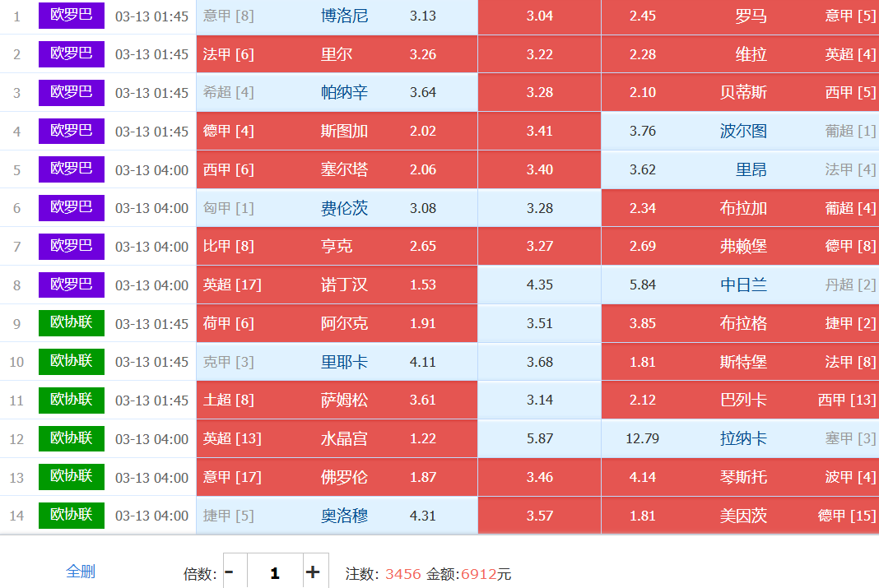Select the 4.35 draw for 诺丁汉 match
Viewport: 879px width, 588px height.
(x=539, y=285)
